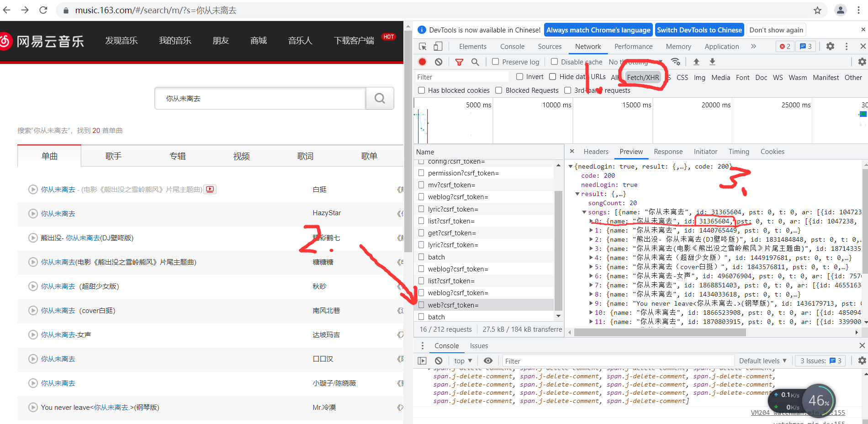Enable the Preserve log checkbox
The image size is (868, 424).
(495, 62)
